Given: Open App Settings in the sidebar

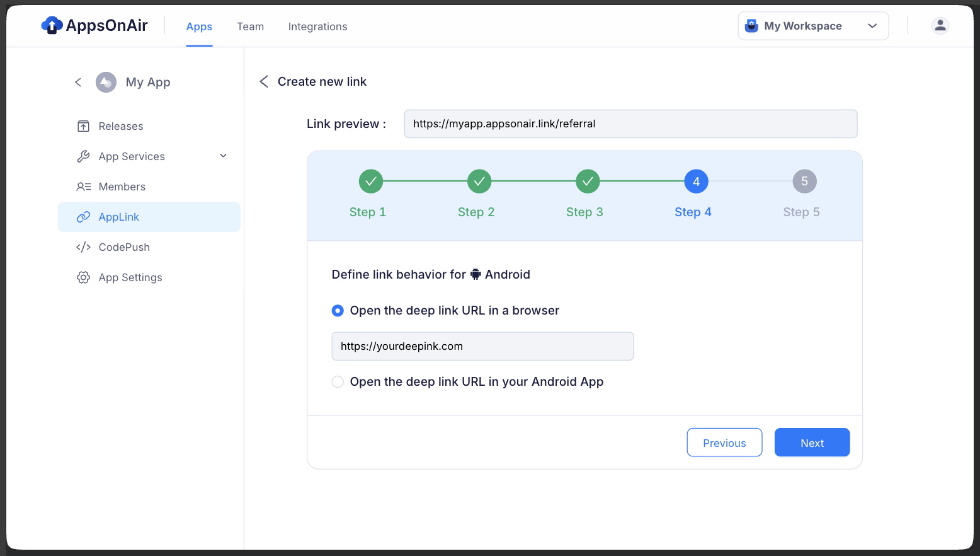Looking at the screenshot, I should coord(149,277).
